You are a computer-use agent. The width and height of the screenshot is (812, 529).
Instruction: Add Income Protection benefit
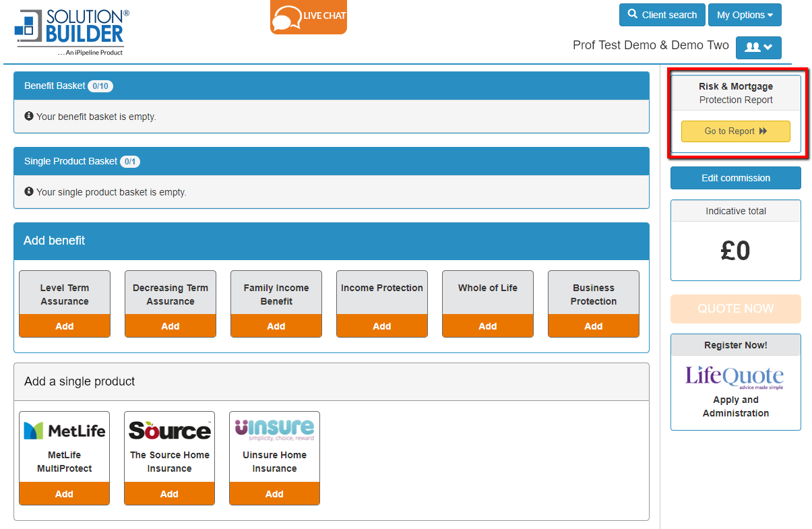382,326
